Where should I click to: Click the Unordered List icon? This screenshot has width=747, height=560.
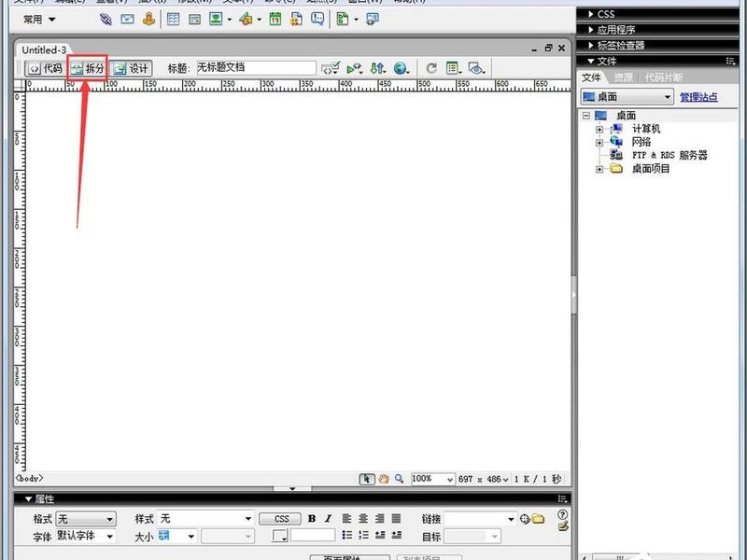[346, 535]
